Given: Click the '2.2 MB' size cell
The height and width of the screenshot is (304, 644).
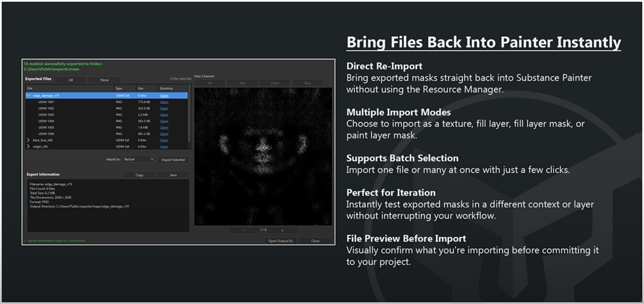Looking at the screenshot, I should 142,115.
